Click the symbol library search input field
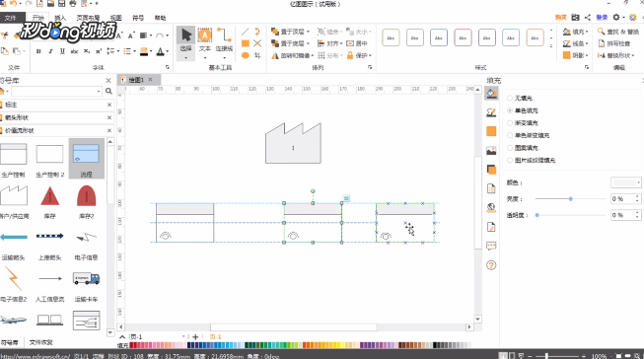The height and width of the screenshot is (359, 644). (56, 91)
